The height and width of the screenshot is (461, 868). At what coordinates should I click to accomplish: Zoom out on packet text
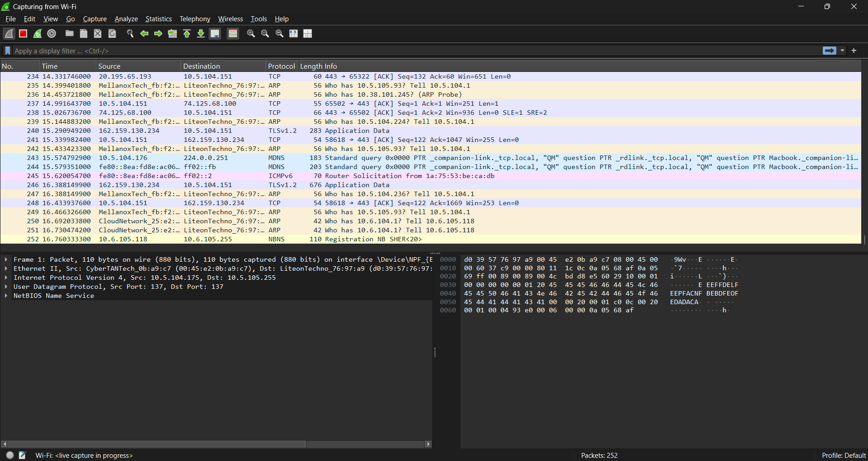coord(265,33)
